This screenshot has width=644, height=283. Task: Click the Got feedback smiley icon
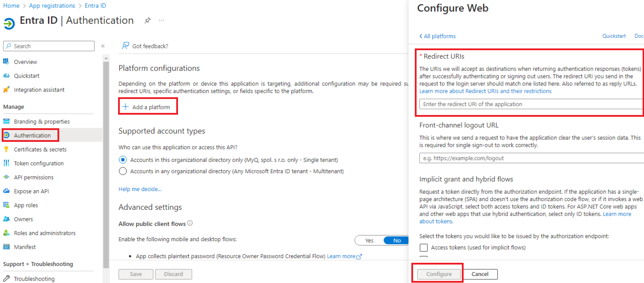pos(125,46)
